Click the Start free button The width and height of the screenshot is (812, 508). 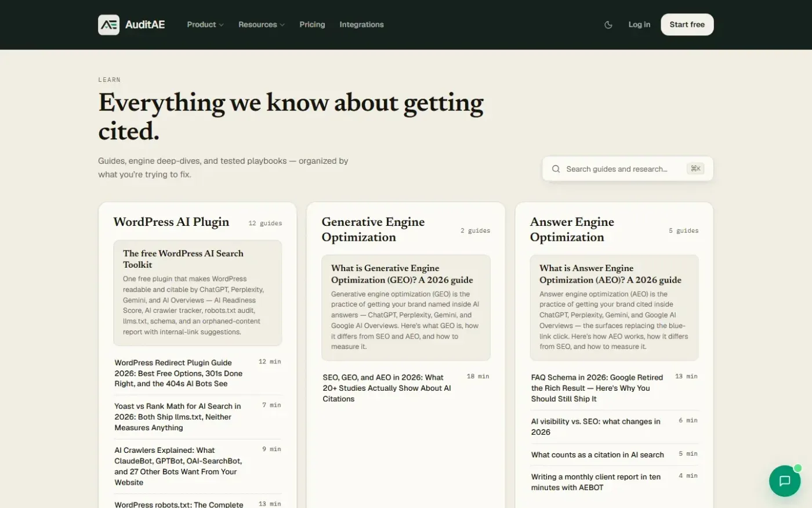[687, 24]
